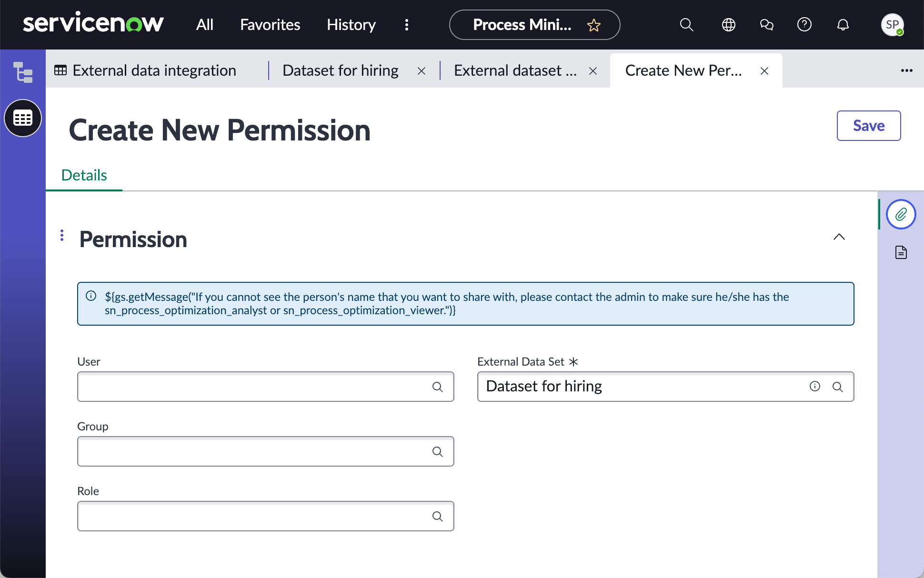Open the notifications bell icon
The width and height of the screenshot is (924, 578).
[843, 25]
